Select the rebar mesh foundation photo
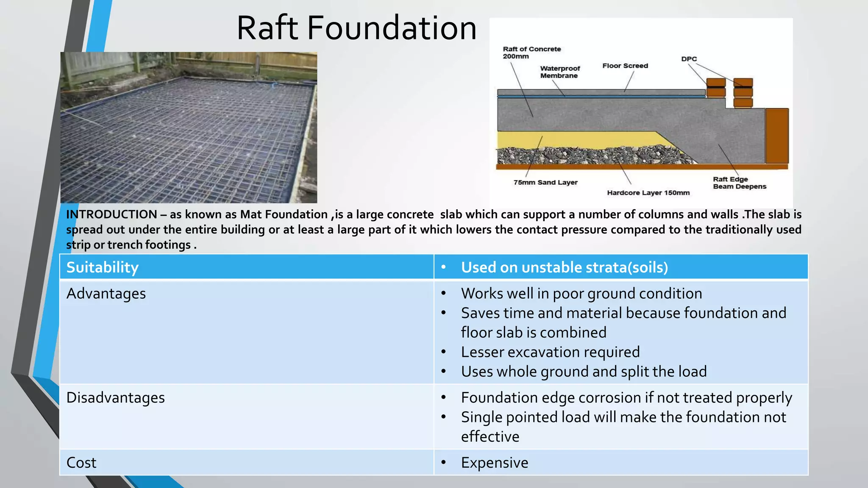Image resolution: width=868 pixels, height=488 pixels. tap(189, 128)
